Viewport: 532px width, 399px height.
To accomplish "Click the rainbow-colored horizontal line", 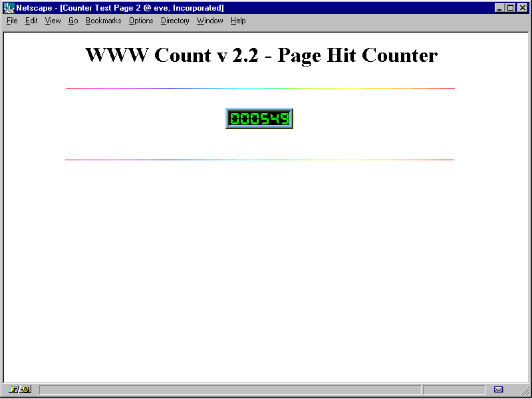I will click(x=259, y=160).
